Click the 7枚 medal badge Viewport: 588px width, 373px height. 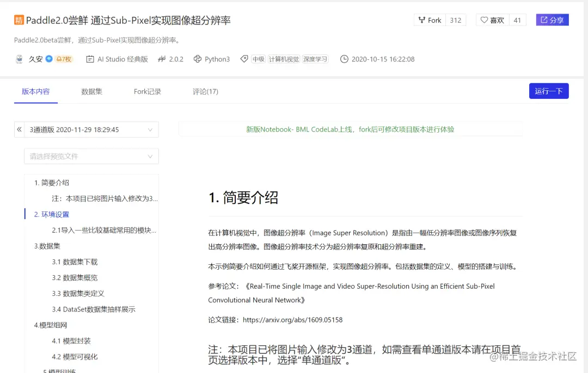pos(64,59)
